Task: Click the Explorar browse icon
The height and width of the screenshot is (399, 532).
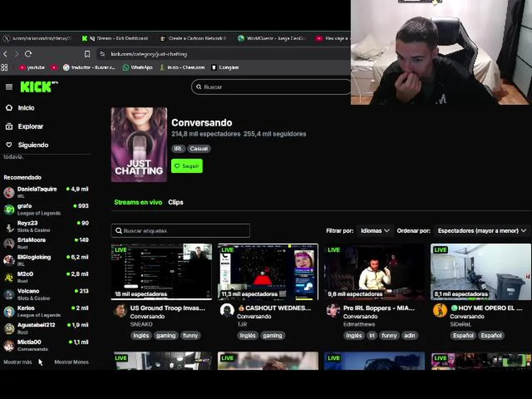Action: click(x=9, y=126)
